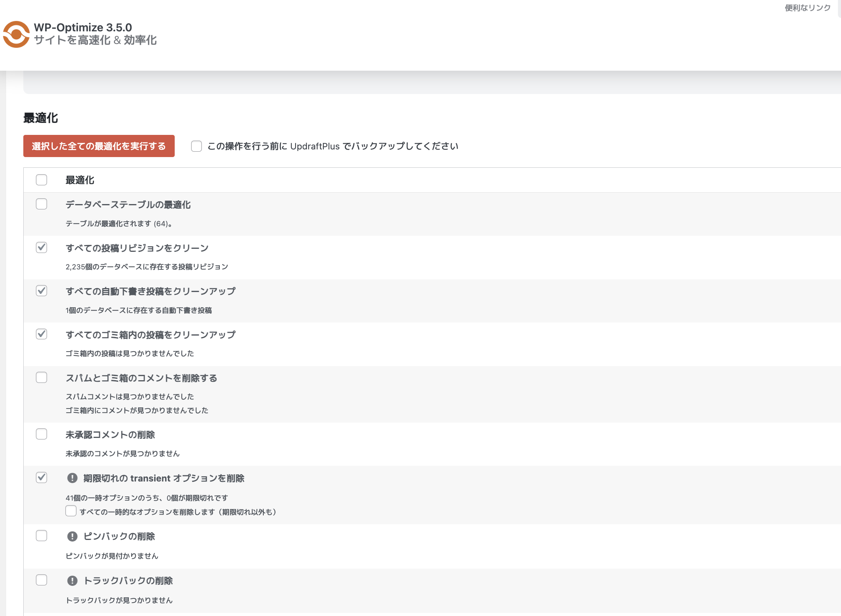Click text ピンバックが見付かりません
This screenshot has width=841, height=616.
click(x=112, y=556)
